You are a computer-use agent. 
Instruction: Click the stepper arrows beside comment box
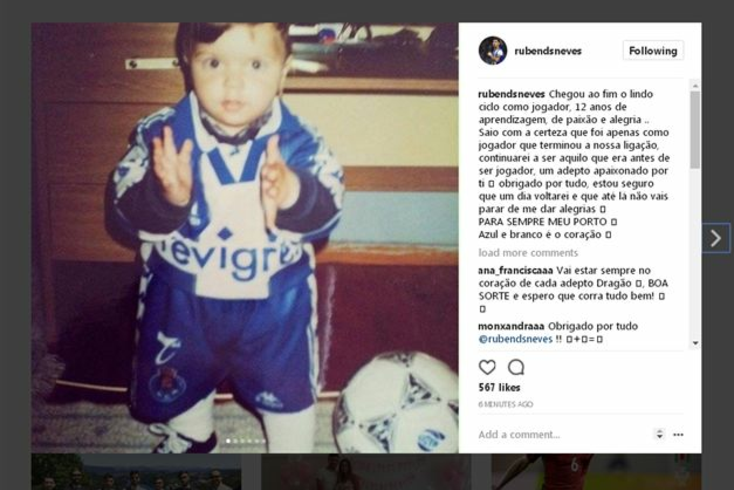click(x=659, y=434)
